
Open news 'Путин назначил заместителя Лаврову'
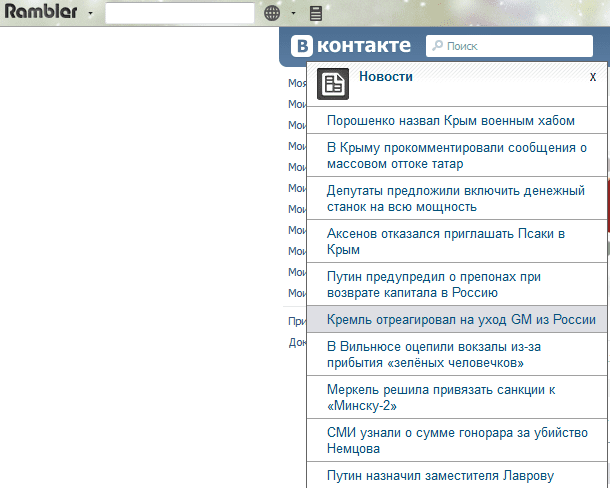tap(457, 475)
